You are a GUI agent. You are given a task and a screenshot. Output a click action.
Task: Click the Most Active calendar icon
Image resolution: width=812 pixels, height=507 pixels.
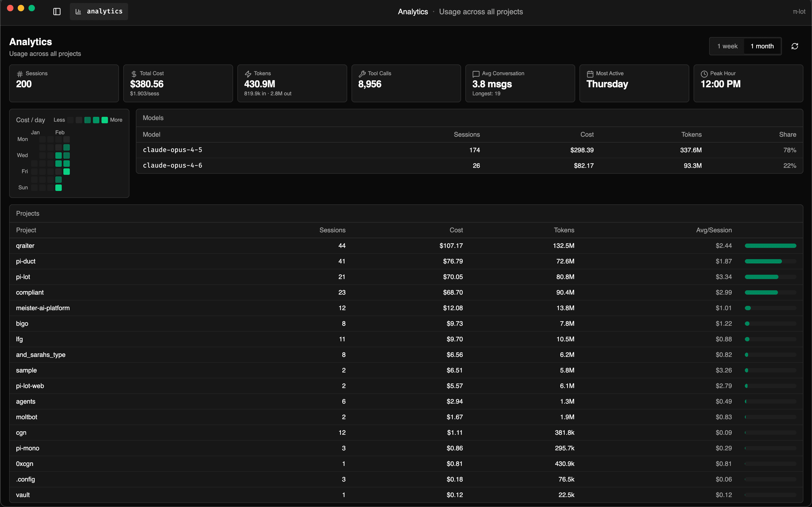tap(590, 74)
